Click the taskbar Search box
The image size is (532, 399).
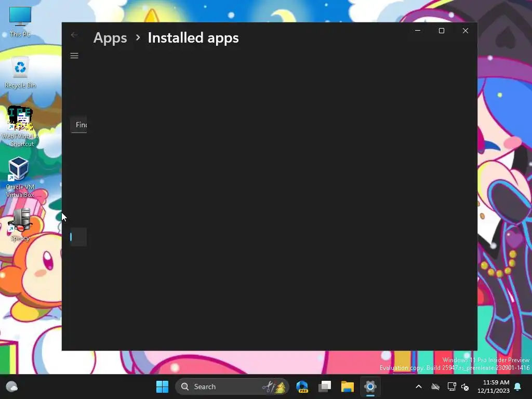click(232, 387)
